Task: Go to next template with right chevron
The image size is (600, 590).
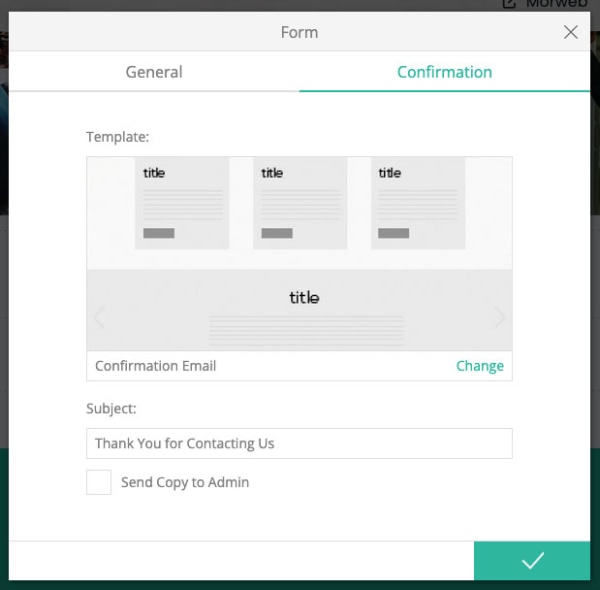Action: (x=499, y=317)
